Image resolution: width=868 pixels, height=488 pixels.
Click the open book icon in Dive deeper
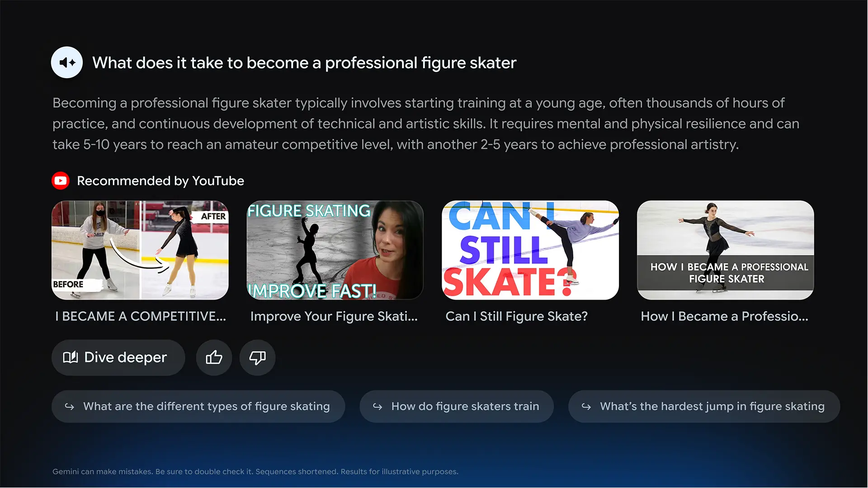click(x=71, y=357)
